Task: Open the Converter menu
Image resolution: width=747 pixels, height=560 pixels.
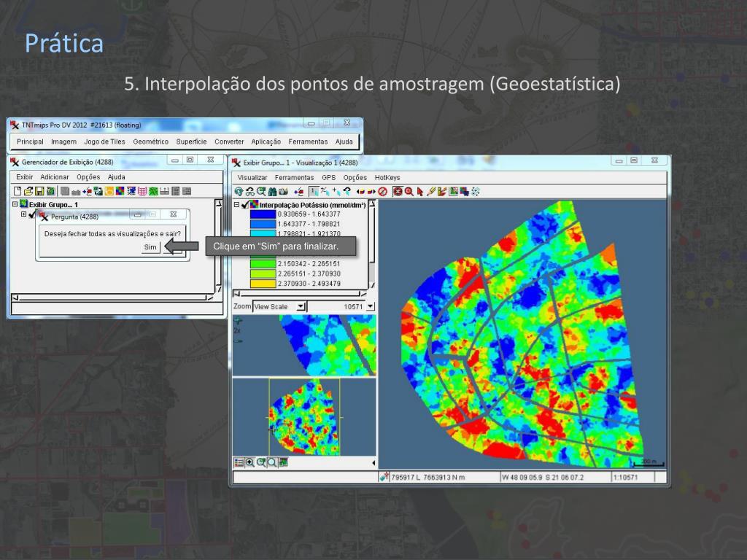Action: point(229,141)
